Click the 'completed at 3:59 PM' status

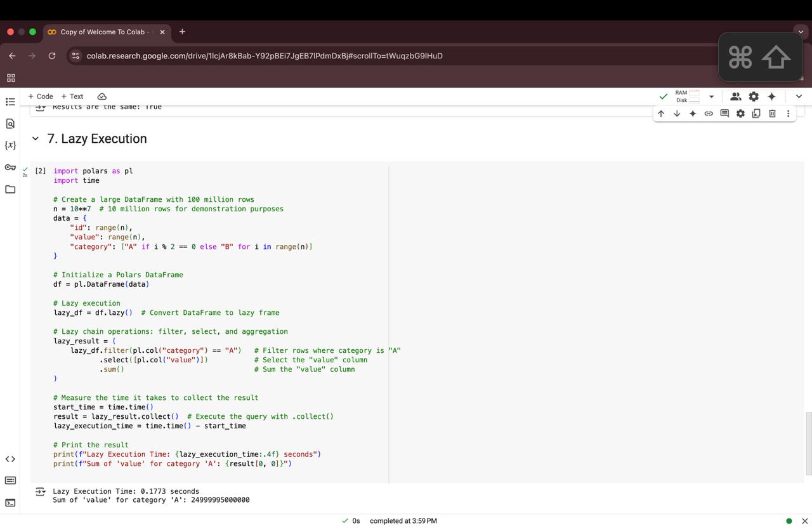click(x=403, y=521)
